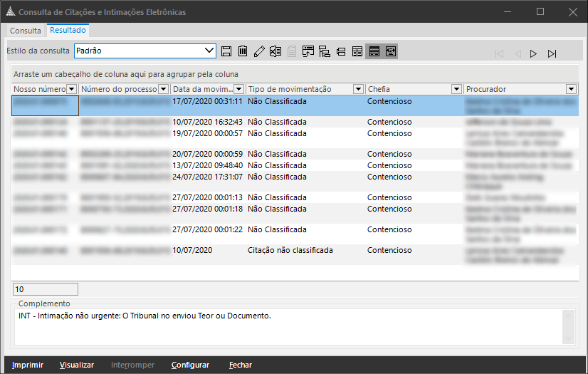Image resolution: width=588 pixels, height=374 pixels.
Task: Click the table layout icon in toolbar
Action: 357,51
